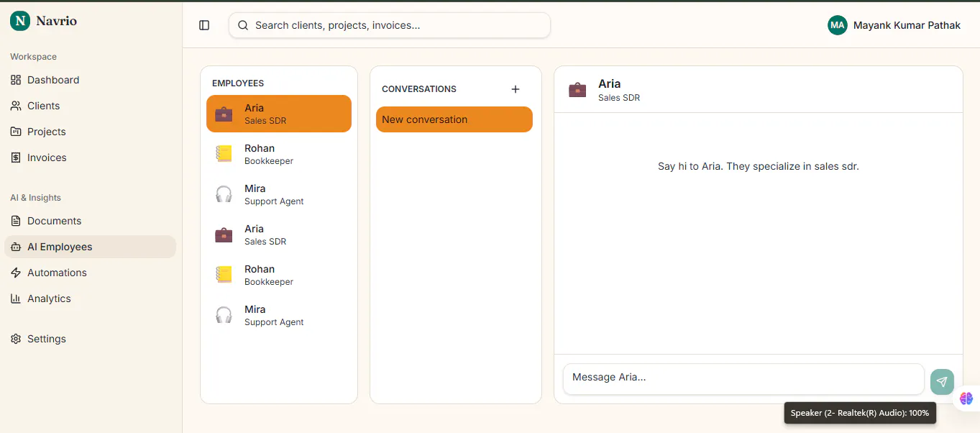Click headphones icon of second Mira
This screenshot has width=980, height=433.
[224, 315]
